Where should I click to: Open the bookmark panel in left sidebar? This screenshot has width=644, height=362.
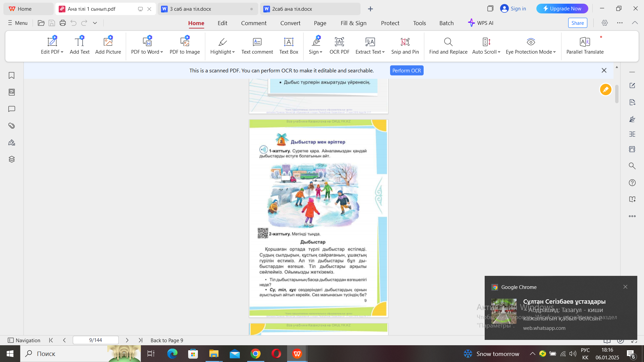click(x=12, y=75)
